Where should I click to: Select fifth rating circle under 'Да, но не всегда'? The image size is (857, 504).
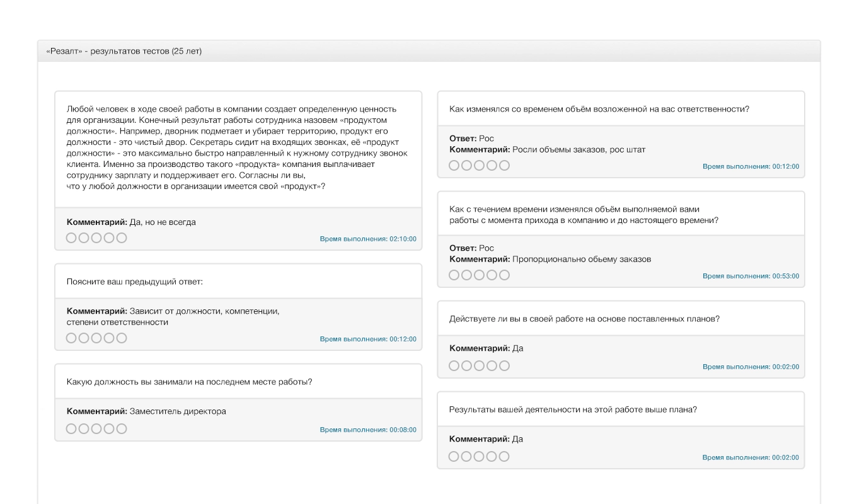click(122, 238)
